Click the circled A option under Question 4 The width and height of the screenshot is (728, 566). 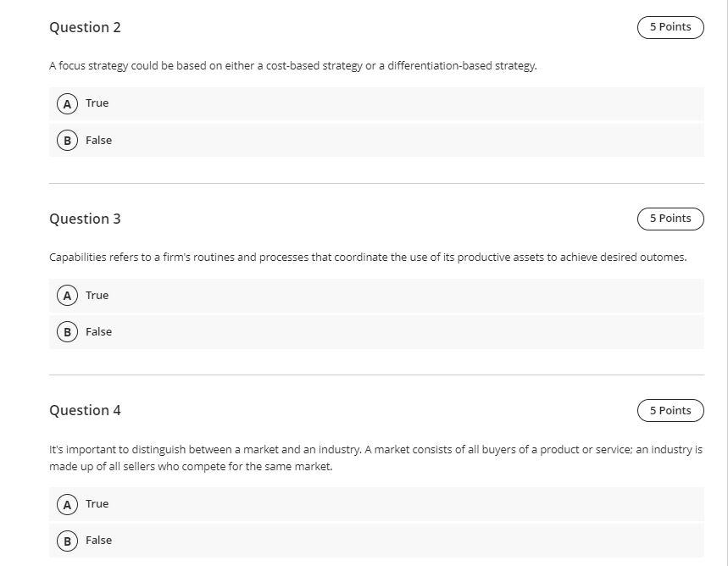(x=67, y=503)
